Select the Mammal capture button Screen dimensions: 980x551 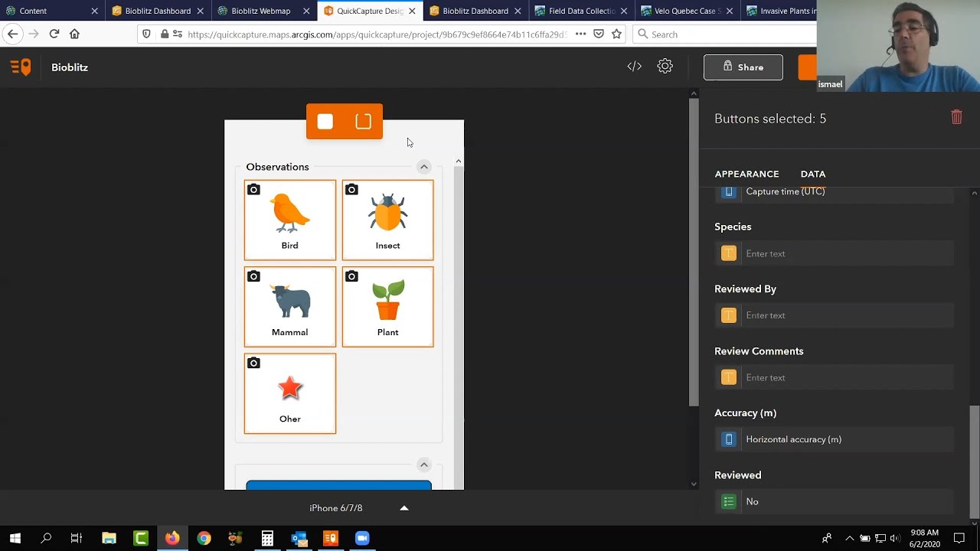(x=289, y=307)
